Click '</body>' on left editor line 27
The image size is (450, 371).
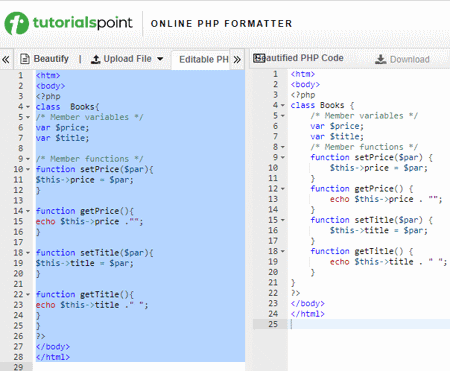(53, 347)
